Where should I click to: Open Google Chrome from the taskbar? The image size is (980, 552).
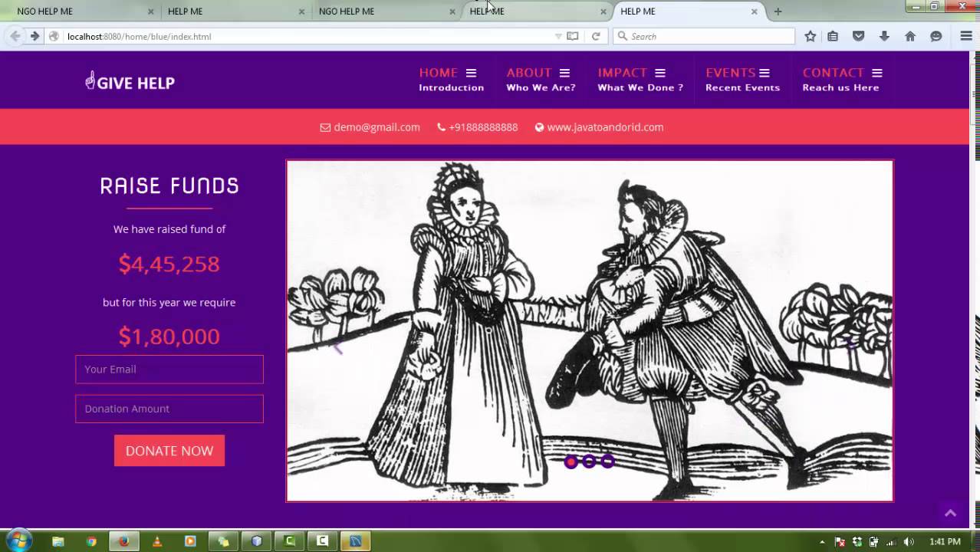(x=91, y=541)
